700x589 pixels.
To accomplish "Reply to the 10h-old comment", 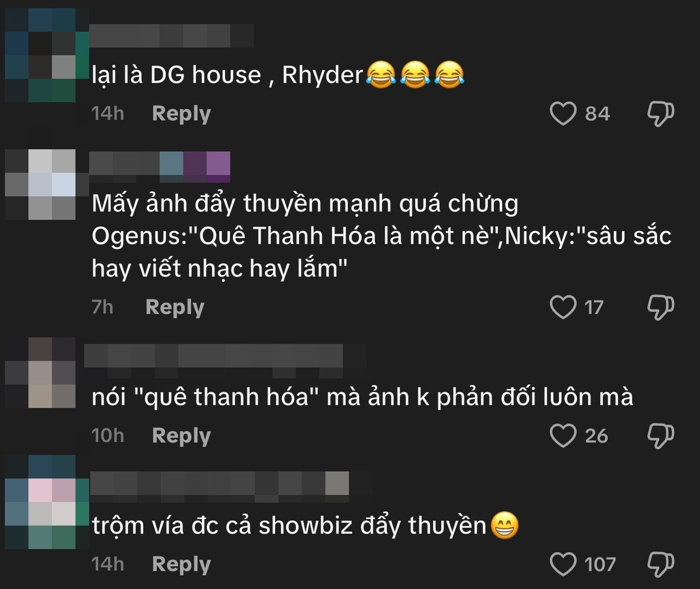I will point(181,436).
